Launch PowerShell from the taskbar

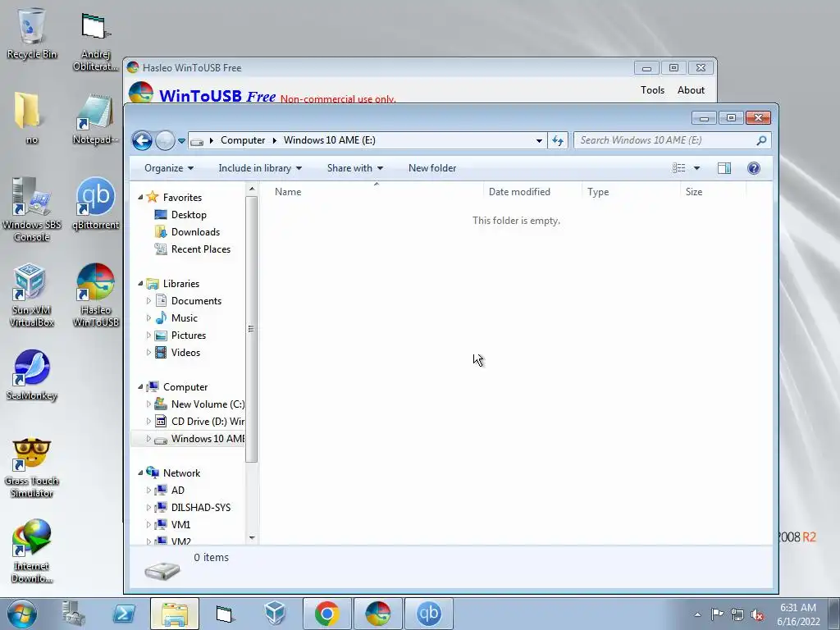pos(124,614)
